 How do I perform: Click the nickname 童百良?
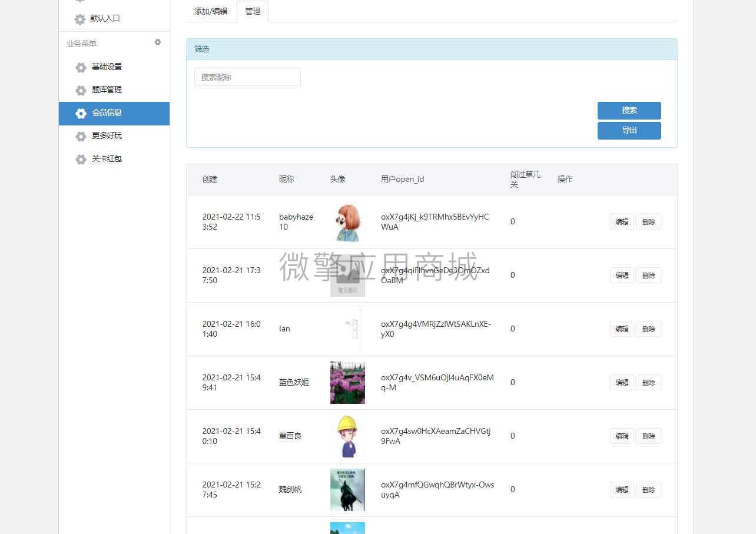point(290,436)
